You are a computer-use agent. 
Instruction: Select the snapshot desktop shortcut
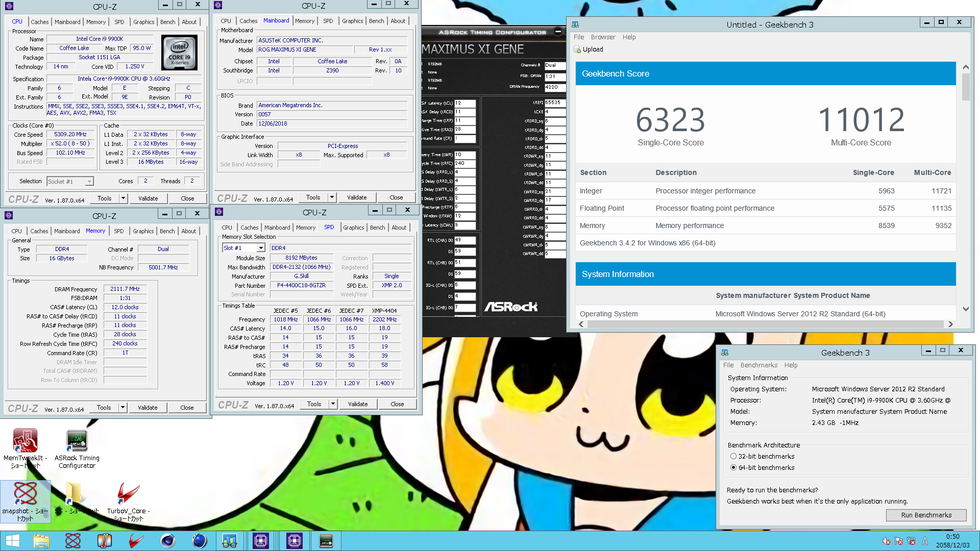(25, 502)
